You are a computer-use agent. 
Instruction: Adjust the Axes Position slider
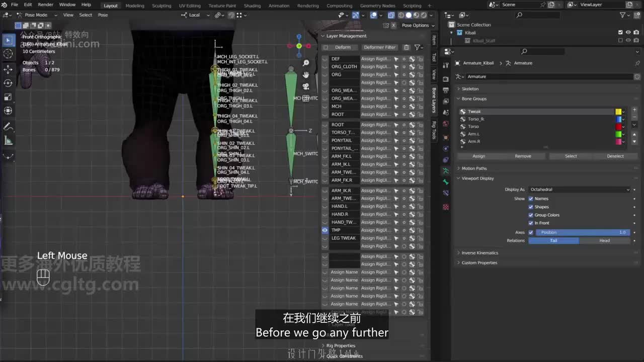point(583,232)
